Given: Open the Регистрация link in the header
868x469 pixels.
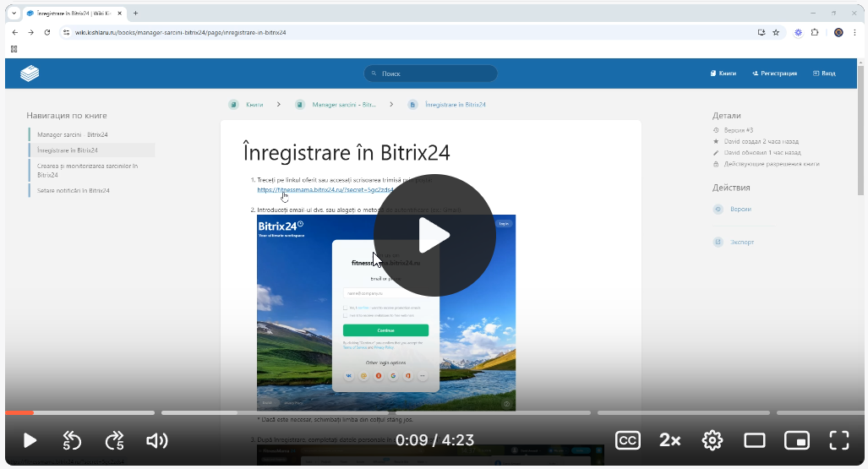Looking at the screenshot, I should [x=774, y=73].
